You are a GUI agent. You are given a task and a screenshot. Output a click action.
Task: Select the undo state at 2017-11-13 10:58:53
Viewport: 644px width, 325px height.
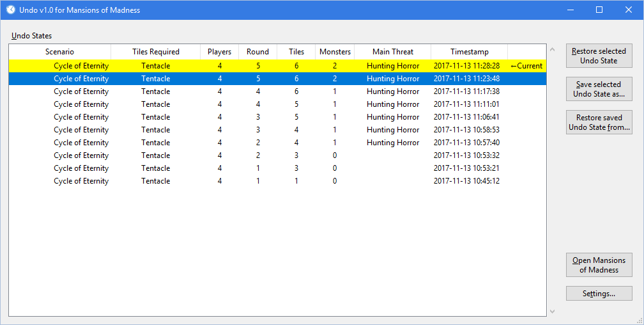pyautogui.click(x=278, y=130)
